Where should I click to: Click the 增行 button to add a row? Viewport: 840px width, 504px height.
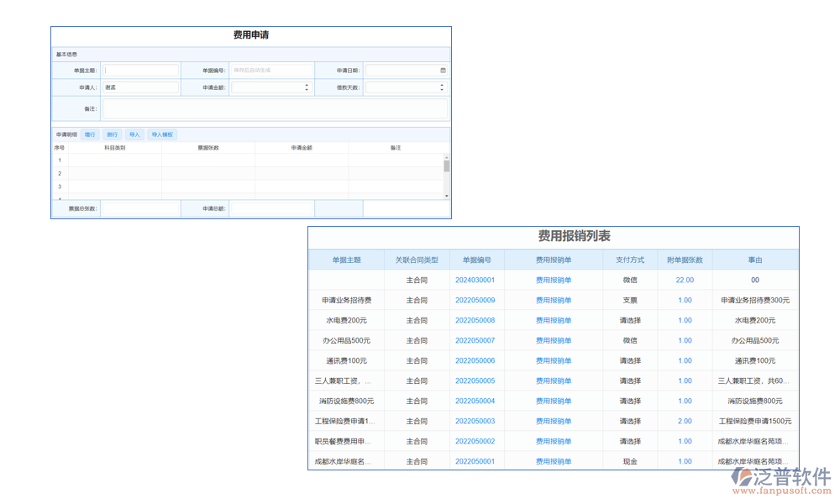coord(91,134)
